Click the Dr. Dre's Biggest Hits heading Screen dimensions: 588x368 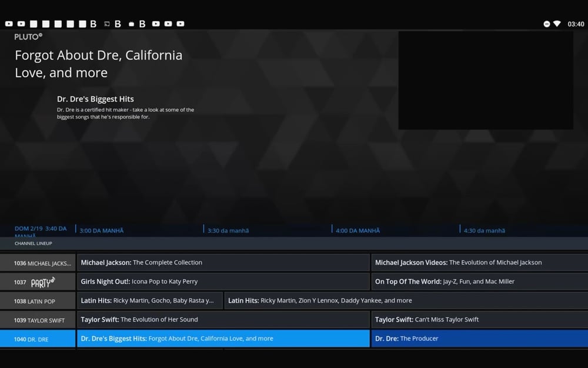(95, 99)
